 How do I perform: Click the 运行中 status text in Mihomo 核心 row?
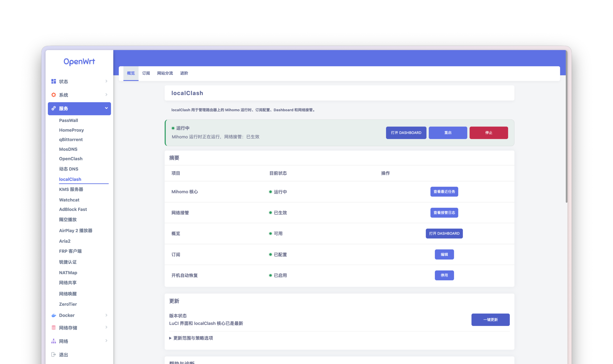(280, 192)
